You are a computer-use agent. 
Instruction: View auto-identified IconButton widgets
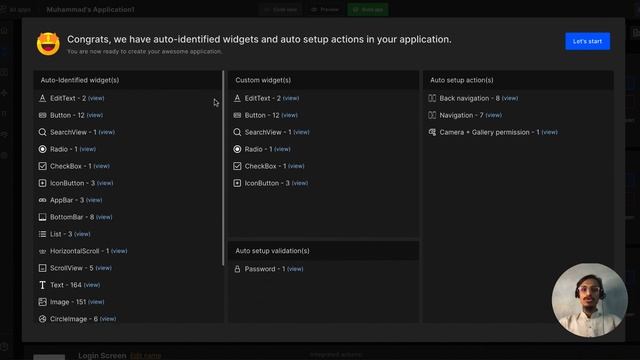click(x=105, y=183)
